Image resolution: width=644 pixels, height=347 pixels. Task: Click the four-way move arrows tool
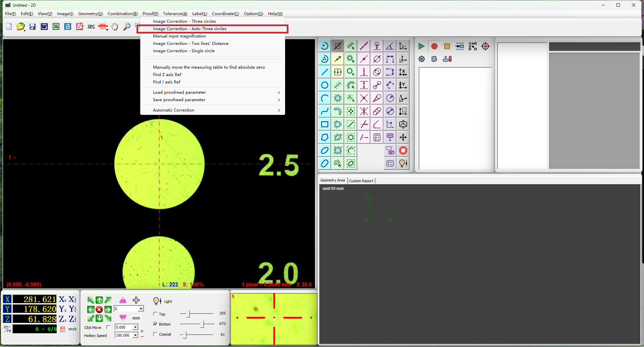[403, 137]
